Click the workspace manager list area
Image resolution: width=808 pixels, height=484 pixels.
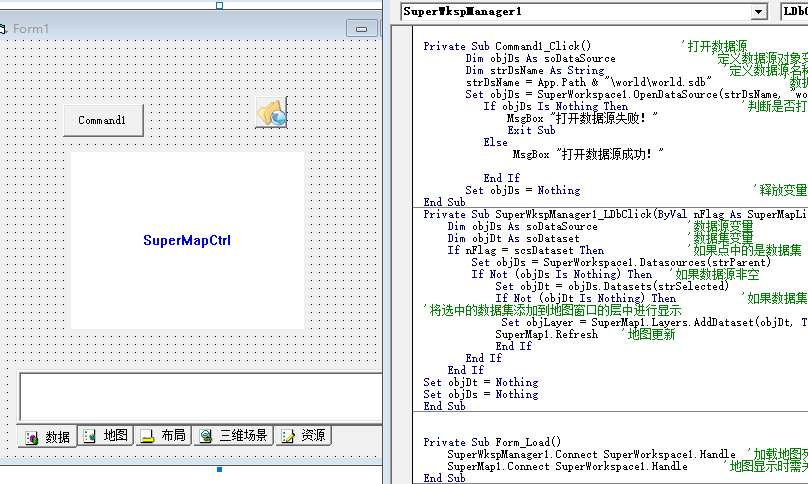tap(201, 397)
